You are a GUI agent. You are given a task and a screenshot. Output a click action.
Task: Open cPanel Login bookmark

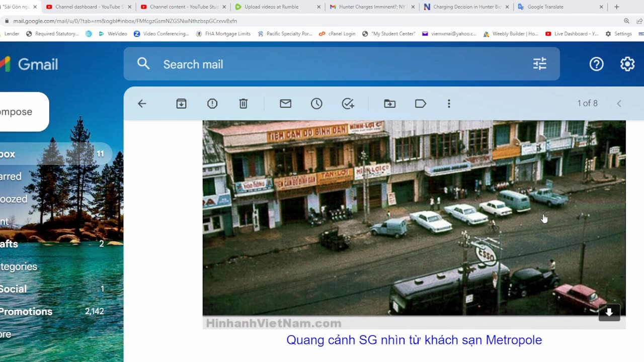click(x=337, y=34)
